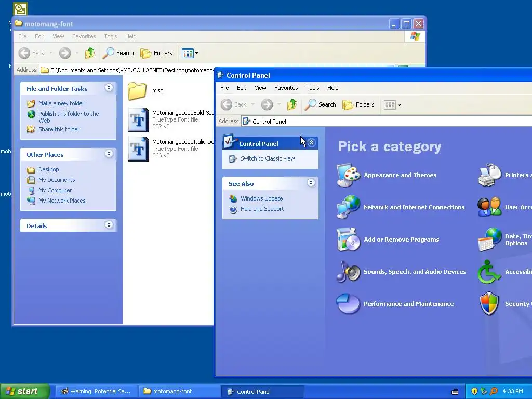
Task: Open Tools menu in motomang-font window
Action: tap(110, 36)
